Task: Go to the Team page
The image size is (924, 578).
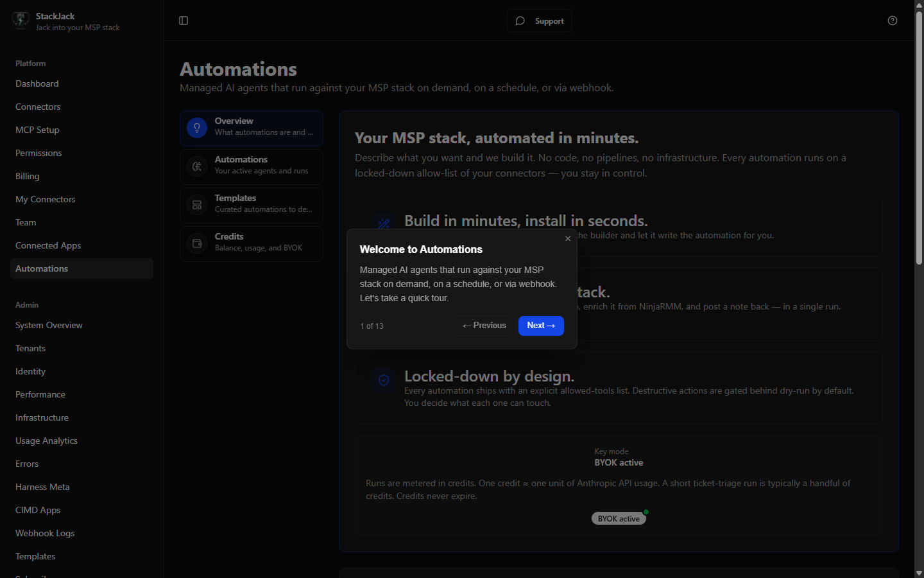Action: pos(81,222)
